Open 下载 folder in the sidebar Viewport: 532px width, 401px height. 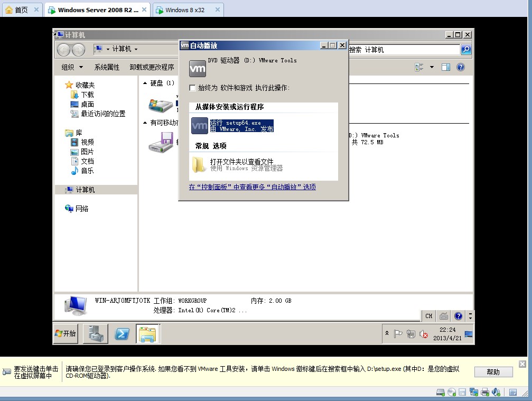[x=82, y=95]
